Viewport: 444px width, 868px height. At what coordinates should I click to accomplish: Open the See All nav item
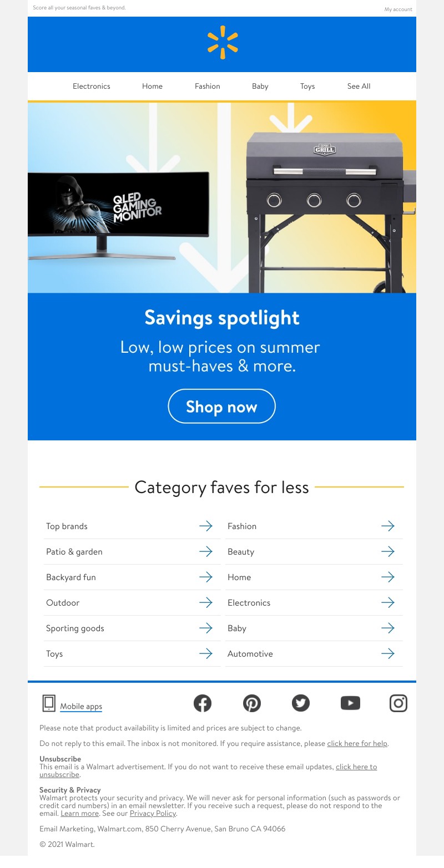[359, 86]
